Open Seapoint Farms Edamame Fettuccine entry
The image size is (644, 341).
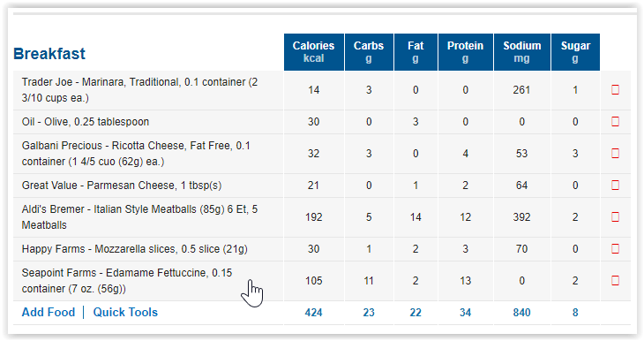(127, 281)
